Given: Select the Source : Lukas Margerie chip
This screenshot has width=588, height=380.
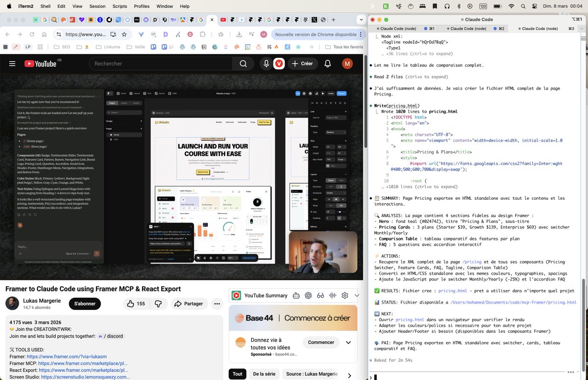Looking at the screenshot, I should tap(312, 374).
